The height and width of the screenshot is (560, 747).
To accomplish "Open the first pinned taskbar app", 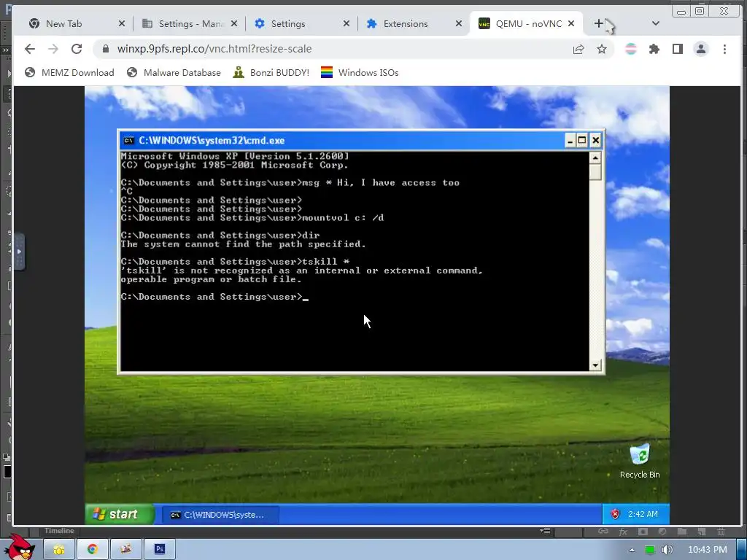I will pyautogui.click(x=59, y=550).
